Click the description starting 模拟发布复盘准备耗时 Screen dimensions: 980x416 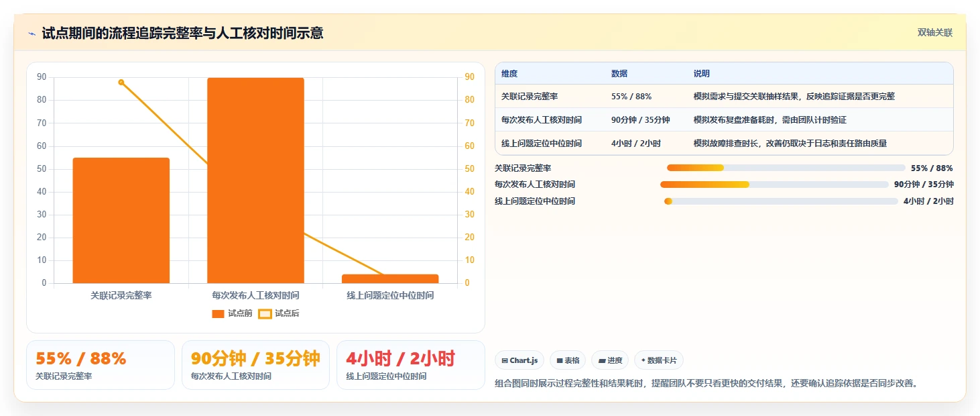tap(770, 120)
